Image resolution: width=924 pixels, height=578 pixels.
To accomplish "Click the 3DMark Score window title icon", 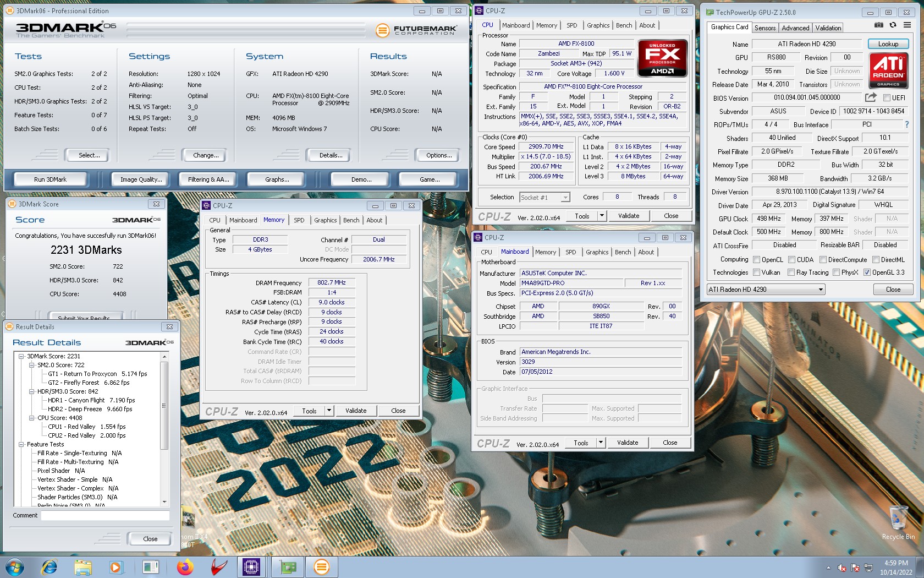I will point(12,204).
